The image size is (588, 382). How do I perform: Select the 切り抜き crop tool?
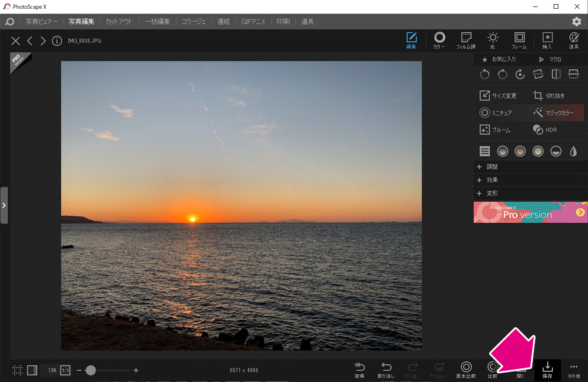pos(549,96)
